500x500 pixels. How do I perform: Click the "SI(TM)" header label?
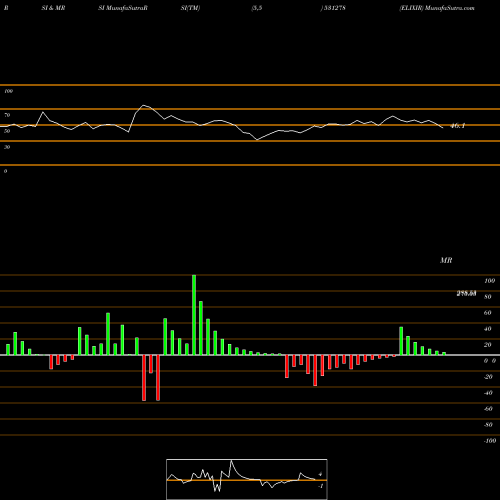(x=190, y=8)
